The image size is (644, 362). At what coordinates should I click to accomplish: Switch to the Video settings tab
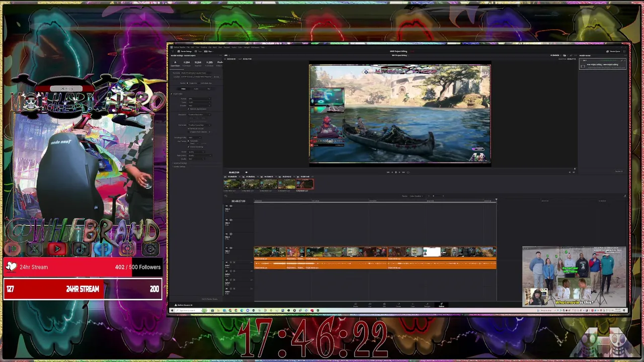(184, 89)
